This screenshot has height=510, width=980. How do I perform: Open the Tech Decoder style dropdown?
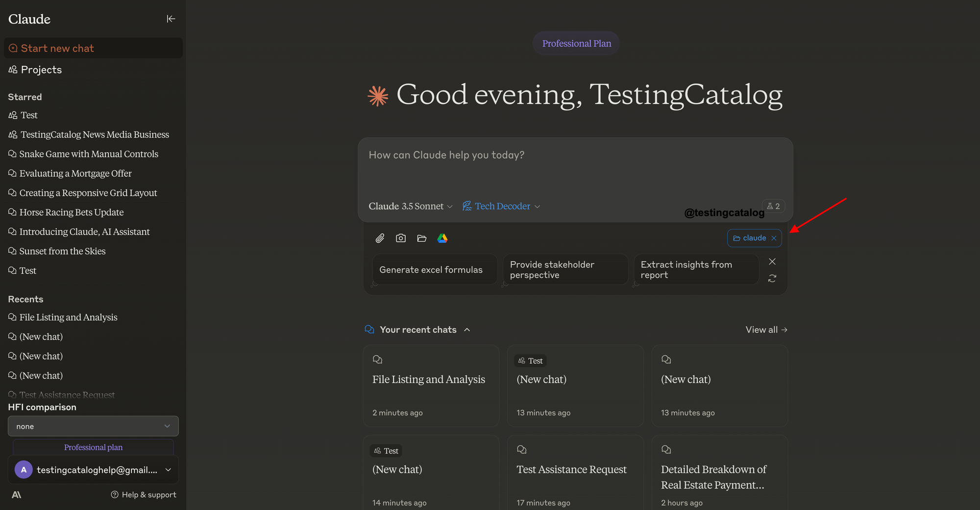tap(501, 206)
